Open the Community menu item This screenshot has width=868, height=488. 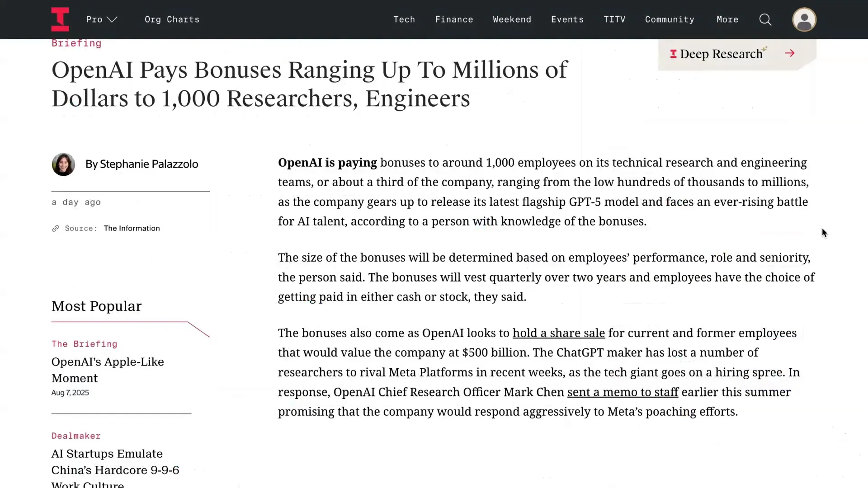[670, 19]
